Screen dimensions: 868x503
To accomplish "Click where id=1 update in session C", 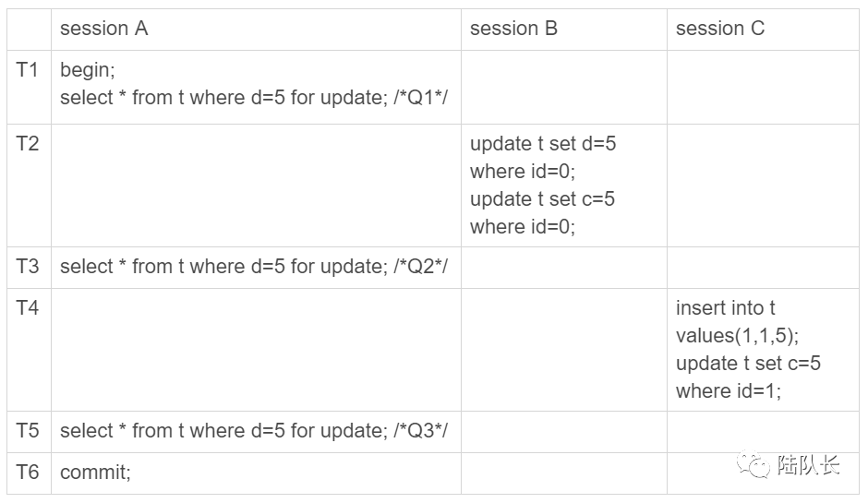I will click(x=748, y=377).
